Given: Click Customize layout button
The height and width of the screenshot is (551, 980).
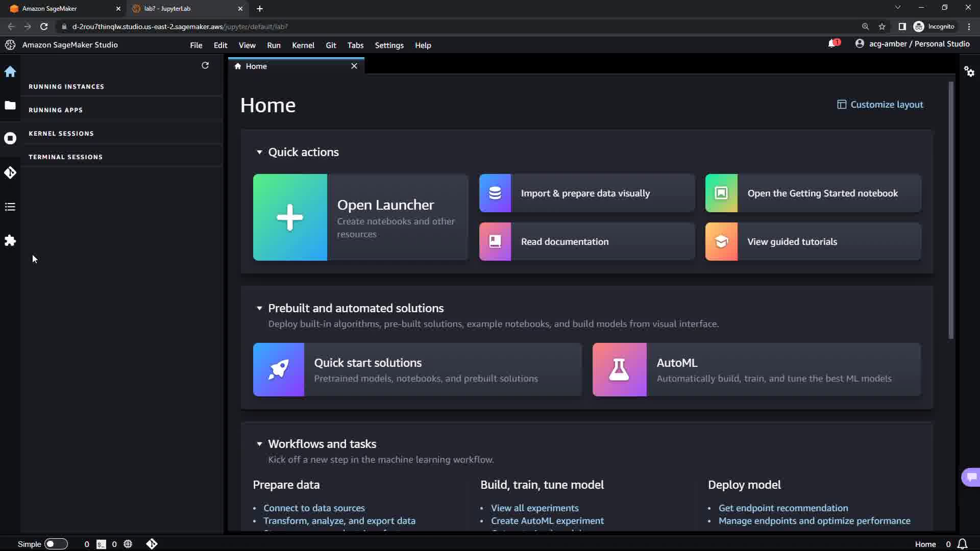Looking at the screenshot, I should (880, 105).
